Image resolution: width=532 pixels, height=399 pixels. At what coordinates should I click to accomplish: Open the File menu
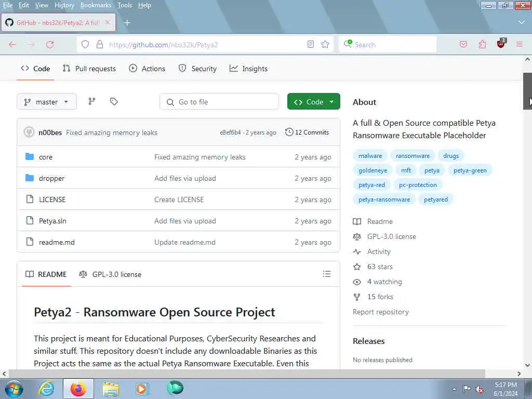(8, 5)
